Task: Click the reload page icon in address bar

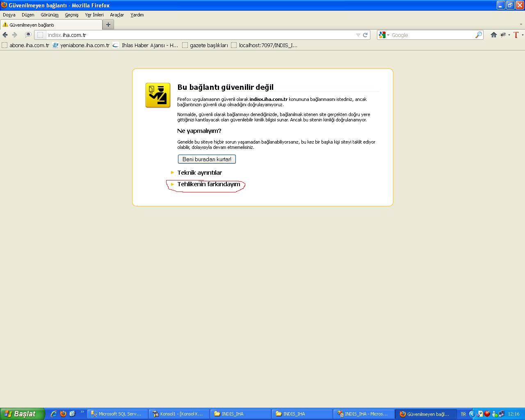Action: (365, 35)
